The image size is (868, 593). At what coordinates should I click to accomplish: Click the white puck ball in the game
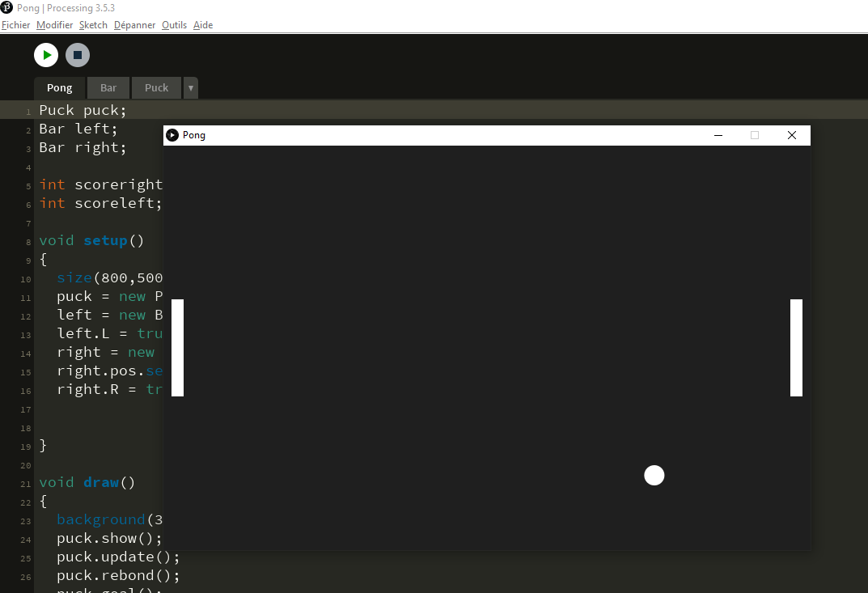point(654,475)
